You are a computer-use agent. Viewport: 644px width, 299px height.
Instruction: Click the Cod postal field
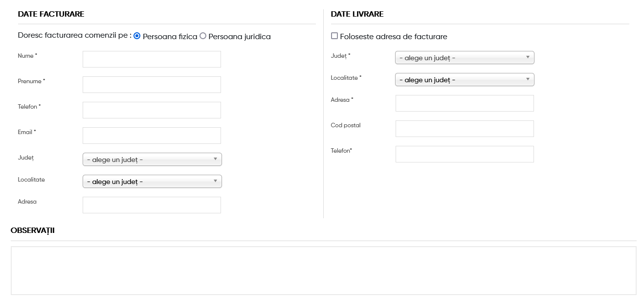pyautogui.click(x=465, y=129)
